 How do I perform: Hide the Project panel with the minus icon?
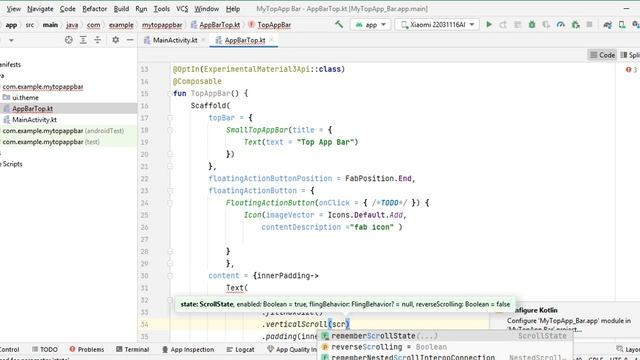coord(130,40)
